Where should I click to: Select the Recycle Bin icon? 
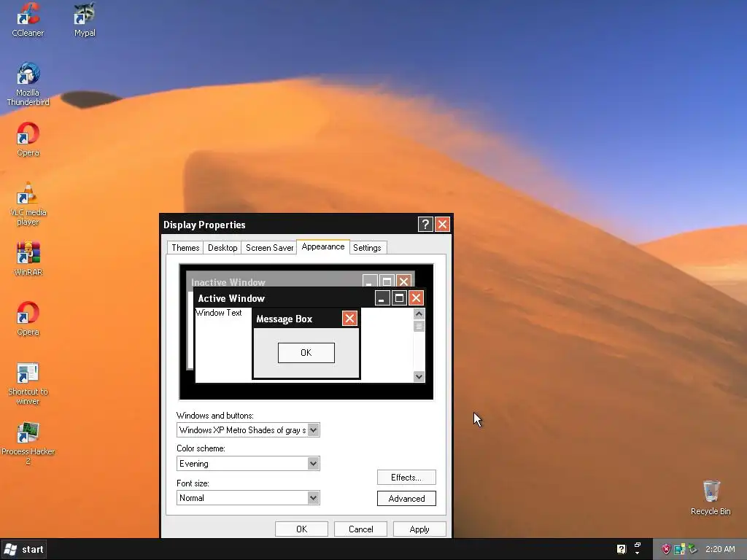point(711,498)
